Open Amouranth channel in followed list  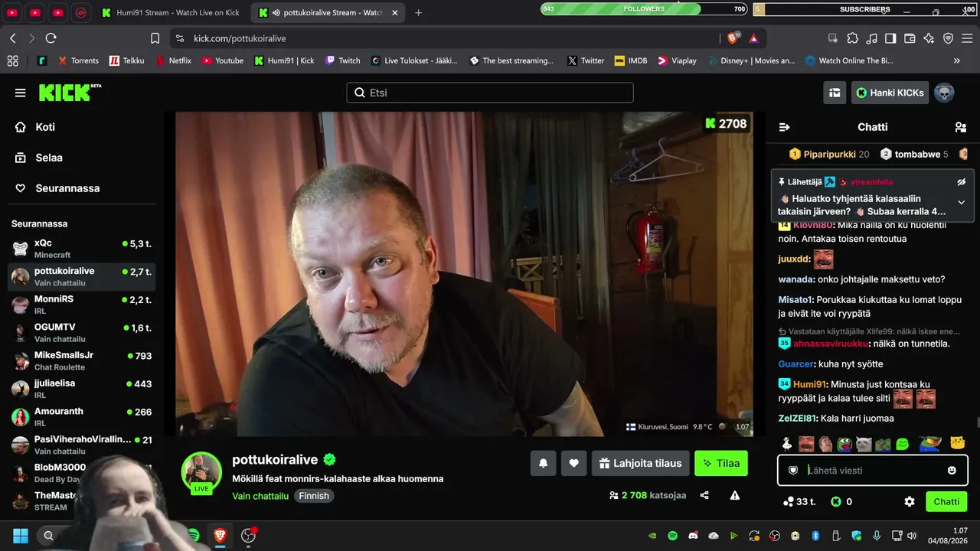point(82,417)
